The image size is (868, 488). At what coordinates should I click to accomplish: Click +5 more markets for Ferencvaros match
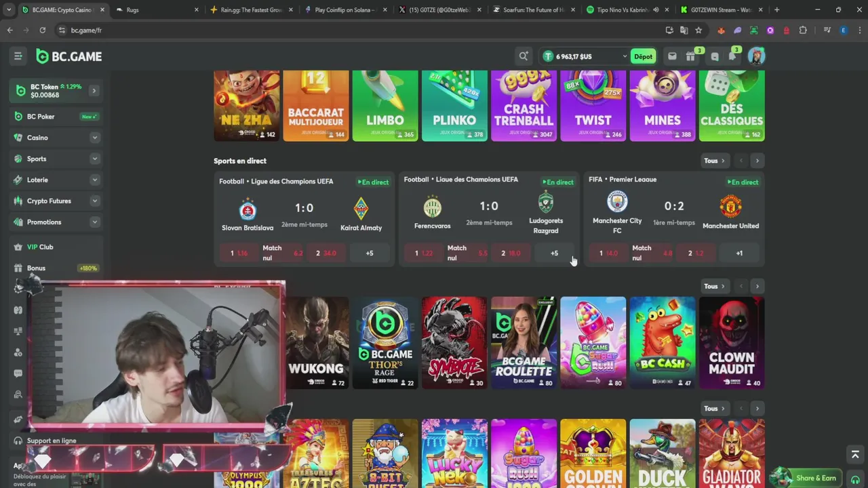(554, 253)
